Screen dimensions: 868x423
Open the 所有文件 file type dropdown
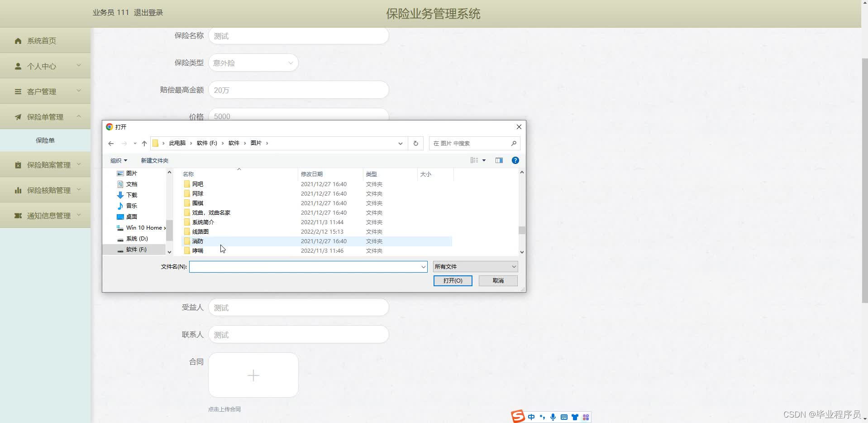(x=475, y=267)
